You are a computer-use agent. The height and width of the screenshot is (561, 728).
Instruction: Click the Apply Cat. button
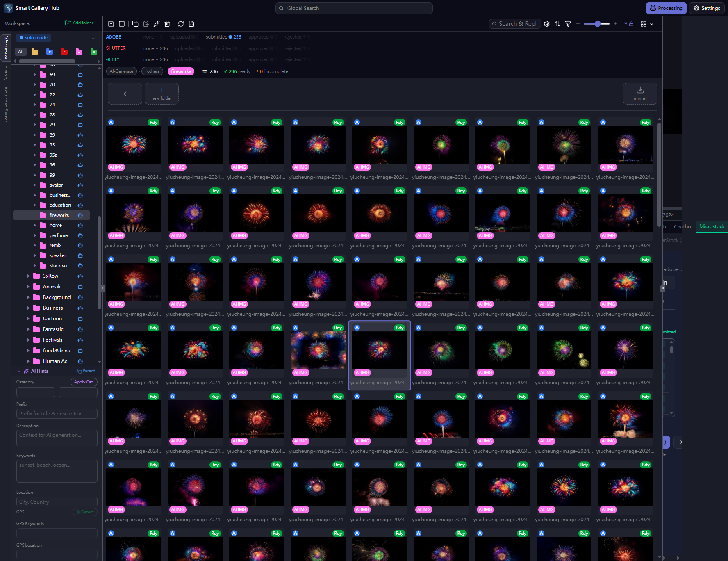[x=84, y=382]
